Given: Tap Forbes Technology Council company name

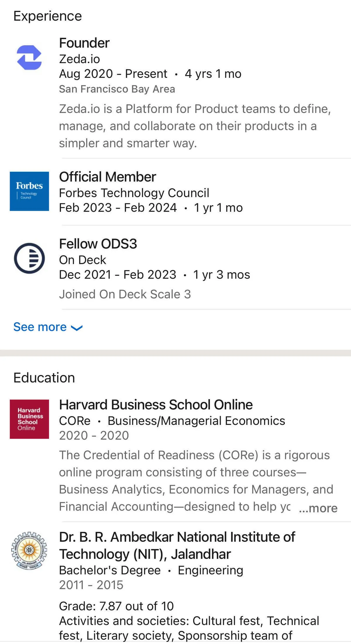Looking at the screenshot, I should (134, 193).
